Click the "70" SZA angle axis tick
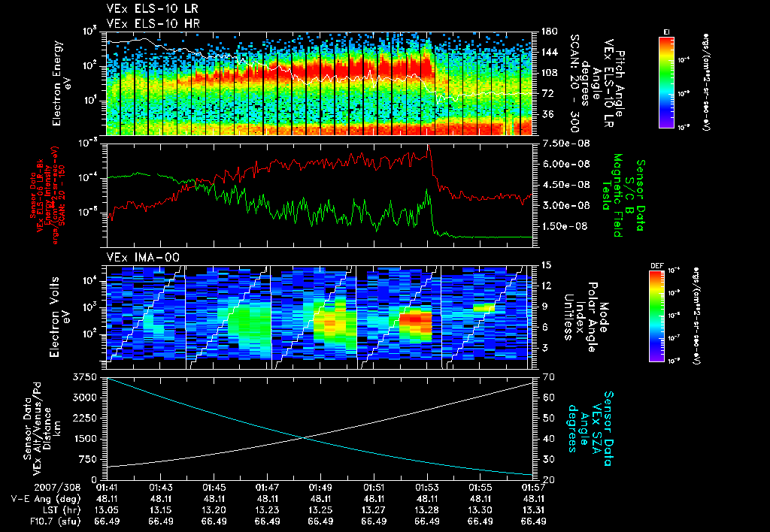 pos(547,377)
